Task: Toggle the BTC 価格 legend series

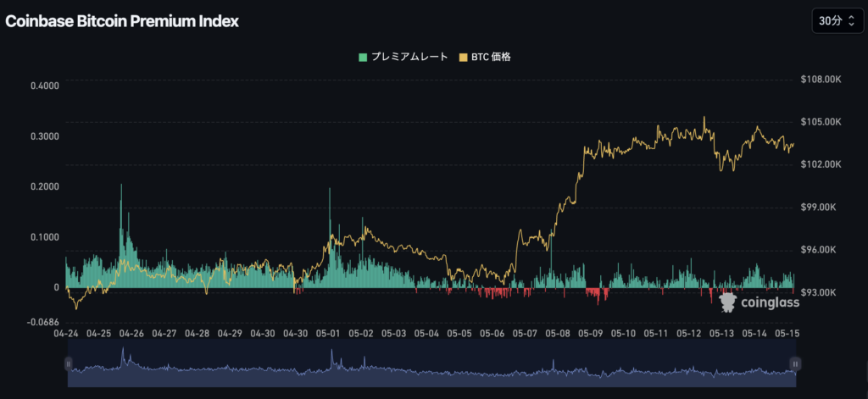Action: click(485, 57)
